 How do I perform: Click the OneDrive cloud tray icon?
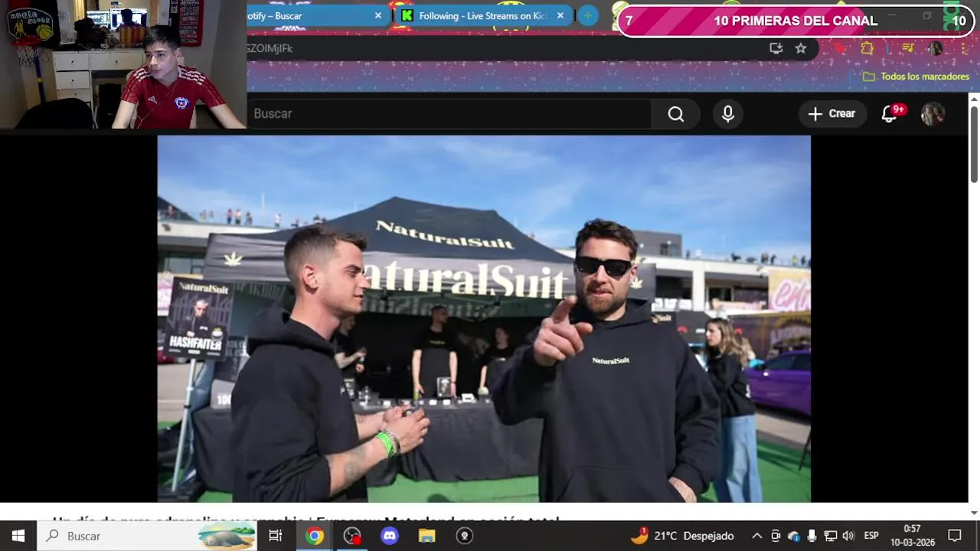pyautogui.click(x=794, y=536)
